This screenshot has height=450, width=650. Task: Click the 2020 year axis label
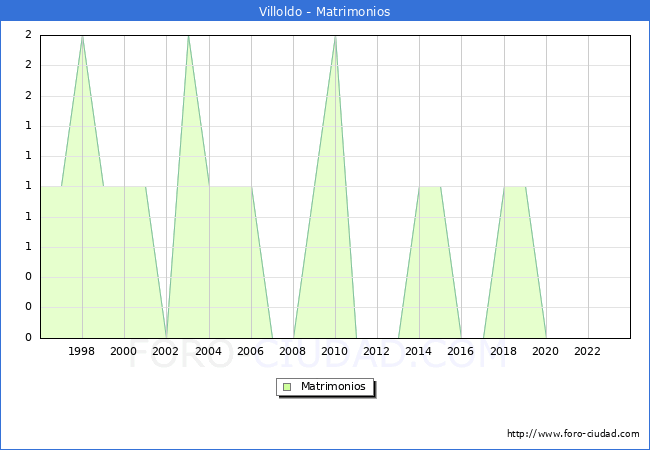(546, 351)
